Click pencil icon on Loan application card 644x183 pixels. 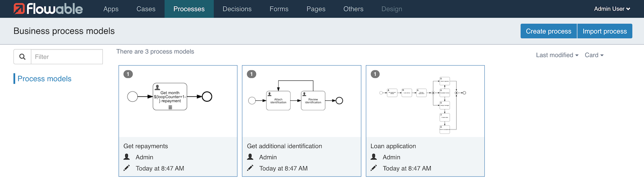pyautogui.click(x=374, y=168)
